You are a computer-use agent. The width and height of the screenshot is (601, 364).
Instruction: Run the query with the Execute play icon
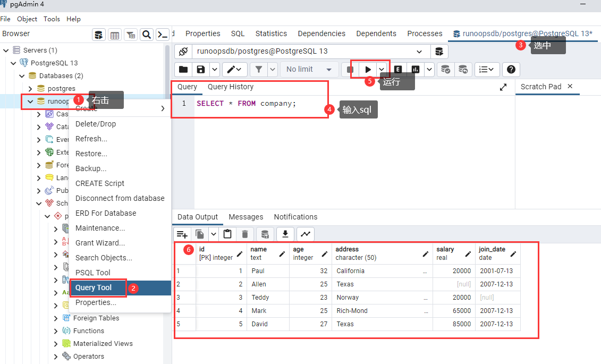coord(368,69)
